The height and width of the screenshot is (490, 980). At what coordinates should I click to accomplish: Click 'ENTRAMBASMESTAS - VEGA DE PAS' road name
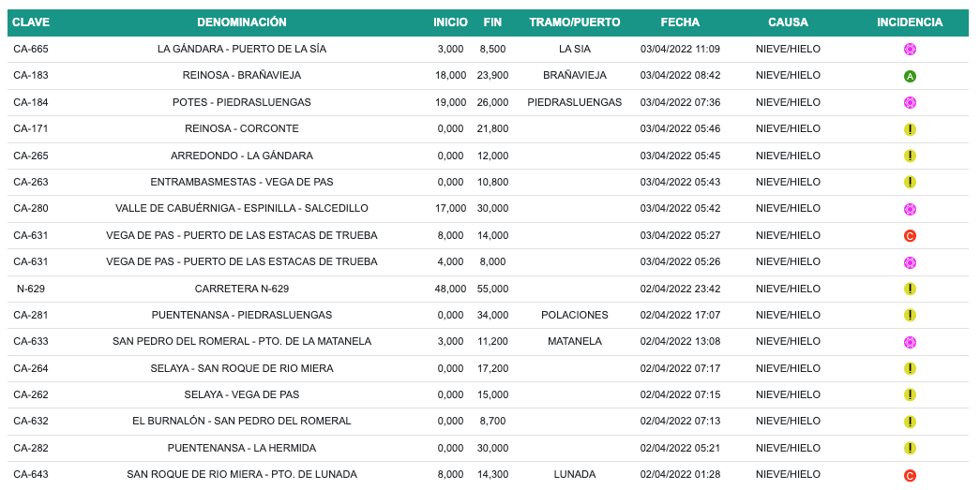click(242, 183)
